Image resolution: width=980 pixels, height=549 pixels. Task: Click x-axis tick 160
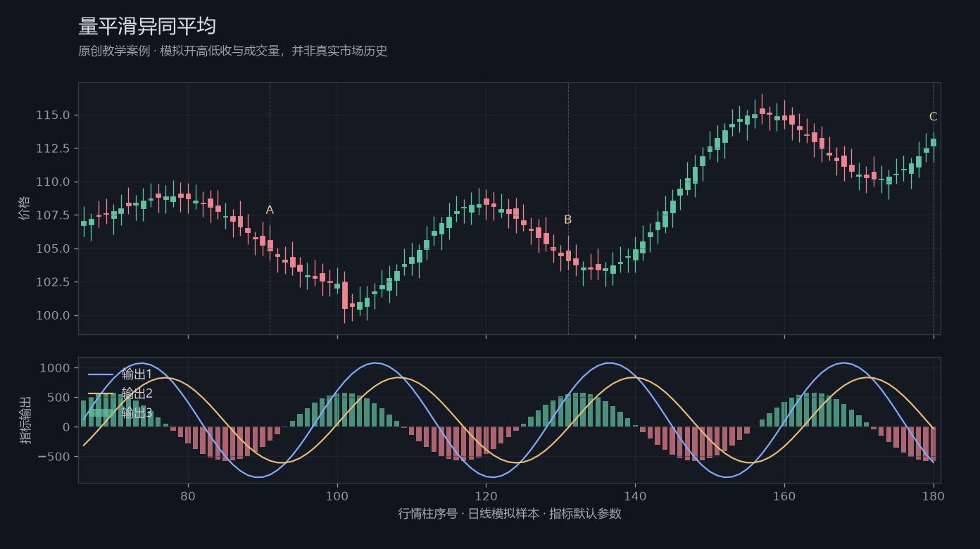pos(784,496)
